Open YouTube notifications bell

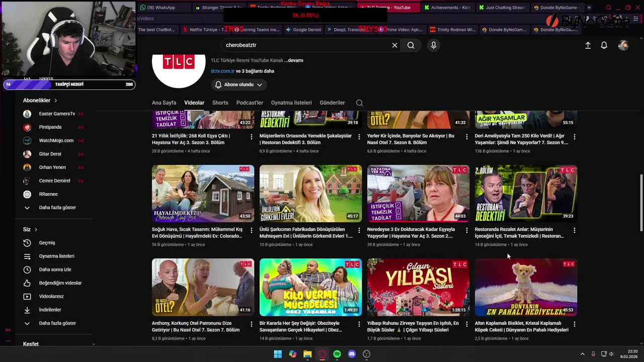(x=604, y=45)
